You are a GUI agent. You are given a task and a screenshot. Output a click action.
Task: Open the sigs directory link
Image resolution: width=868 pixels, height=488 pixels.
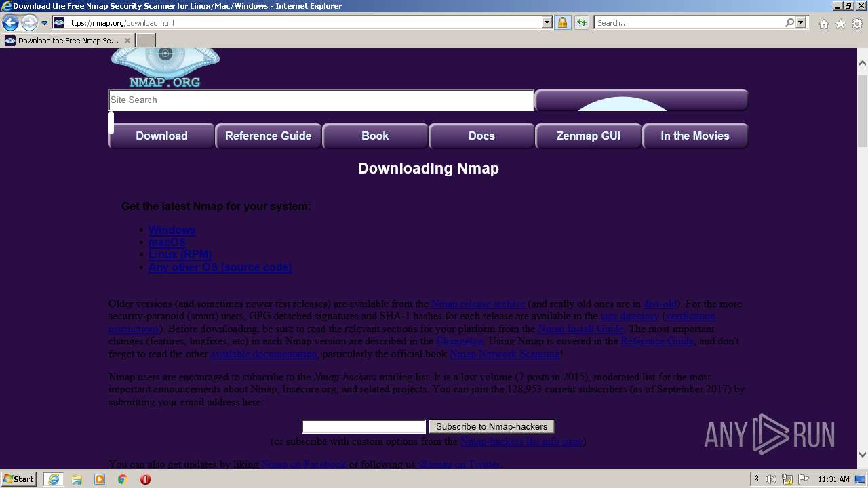tap(630, 316)
